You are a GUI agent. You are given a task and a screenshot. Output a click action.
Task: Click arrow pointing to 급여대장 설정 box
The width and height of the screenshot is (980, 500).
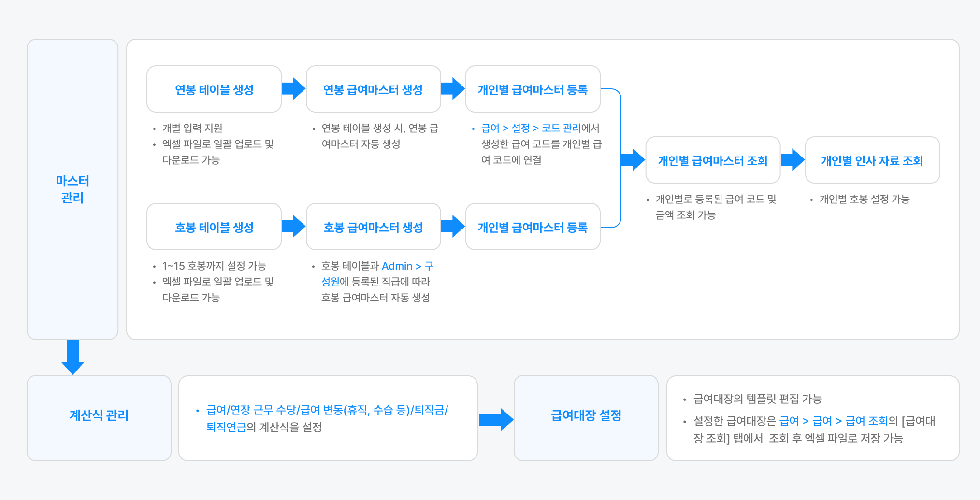click(x=496, y=419)
